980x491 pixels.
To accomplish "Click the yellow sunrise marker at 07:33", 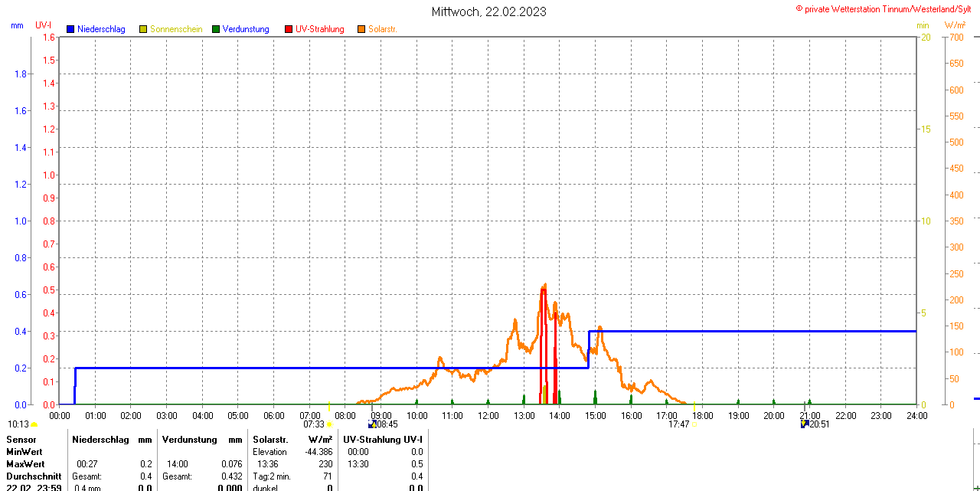I will click(330, 424).
